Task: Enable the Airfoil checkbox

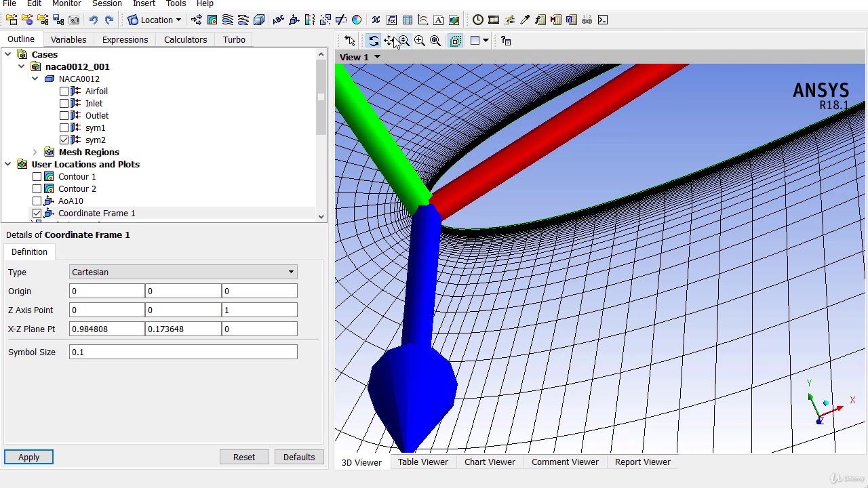Action: pyautogui.click(x=64, y=91)
